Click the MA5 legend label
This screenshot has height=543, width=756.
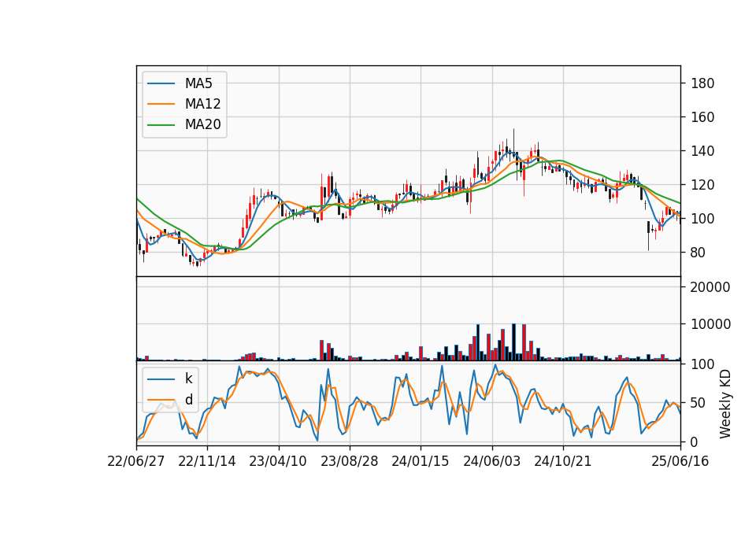click(198, 83)
